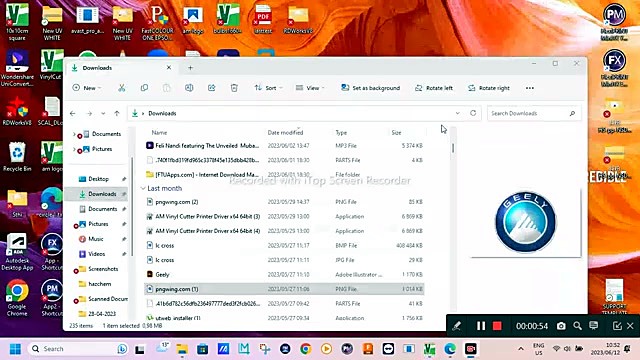Viewport: 640px width, 360px height.
Task: Click Rotate left button
Action: pos(434,88)
